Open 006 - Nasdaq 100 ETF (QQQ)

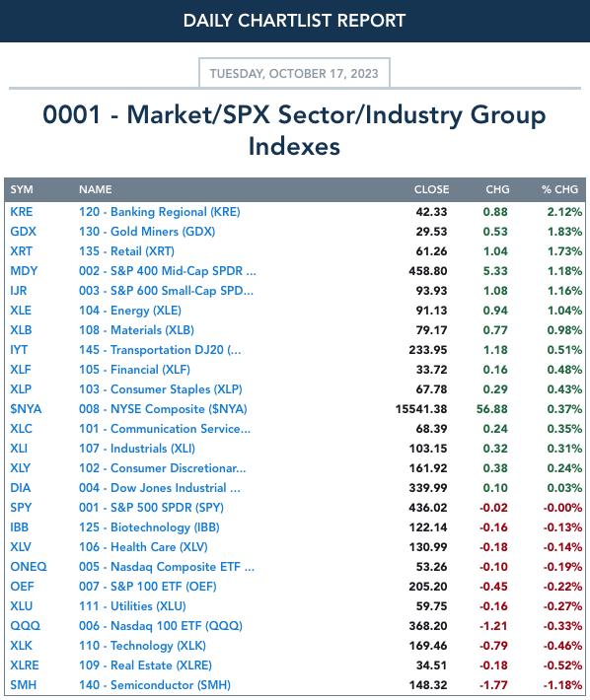coord(161,625)
